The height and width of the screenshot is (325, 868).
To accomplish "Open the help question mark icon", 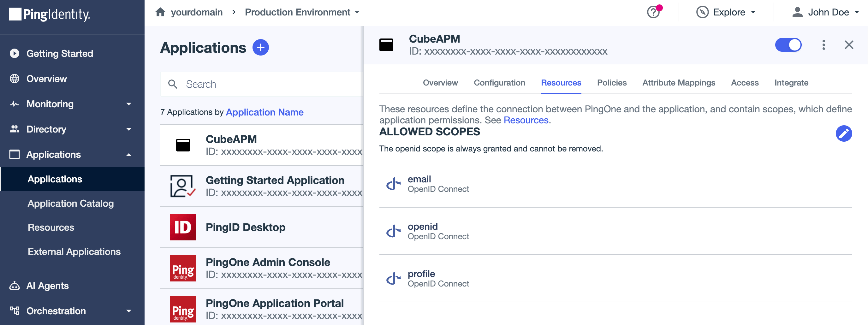I will pos(654,12).
